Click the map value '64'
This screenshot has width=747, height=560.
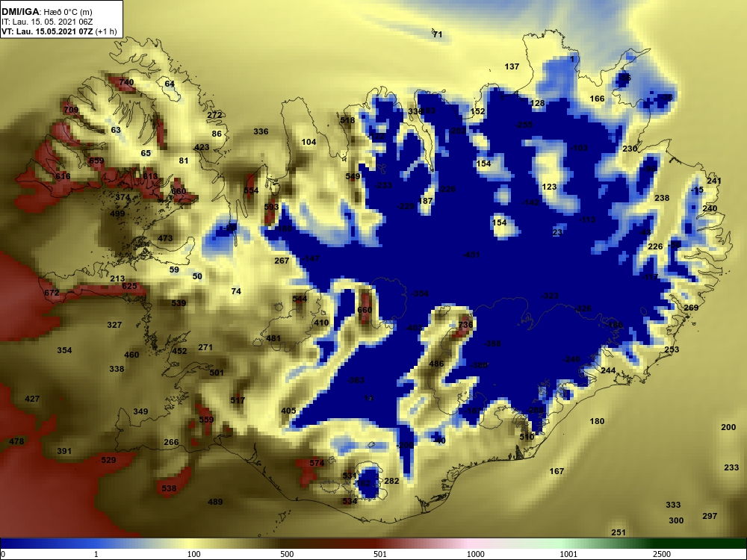170,84
